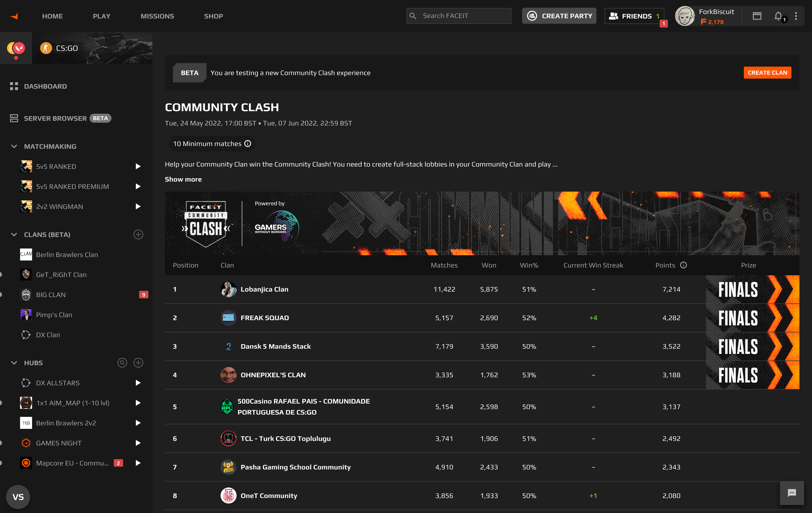Select the CS:GO game icon
The height and width of the screenshot is (513, 812).
click(46, 48)
